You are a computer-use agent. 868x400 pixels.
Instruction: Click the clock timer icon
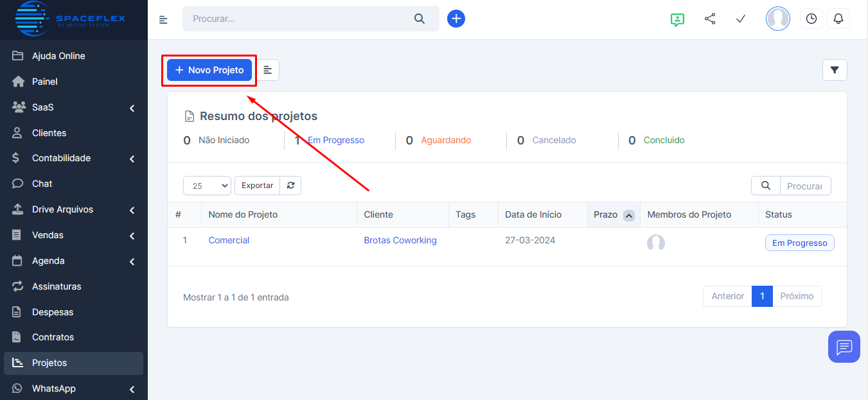pos(811,19)
